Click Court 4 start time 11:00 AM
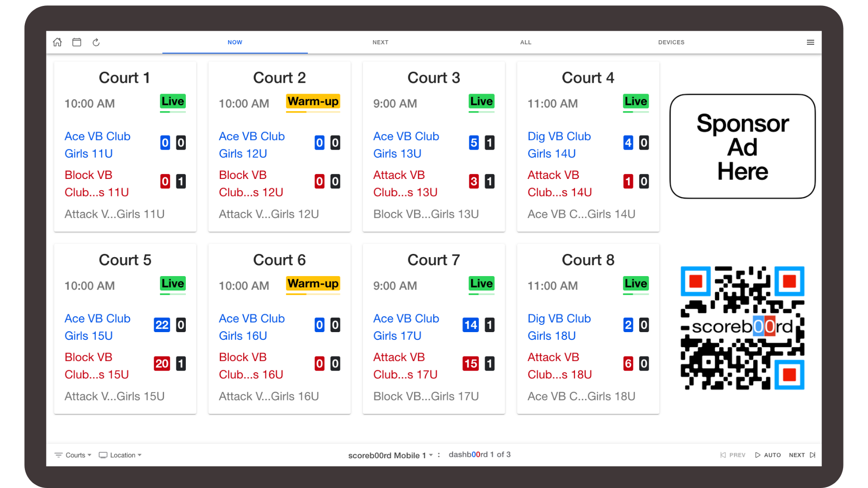This screenshot has width=868, height=488. click(552, 103)
